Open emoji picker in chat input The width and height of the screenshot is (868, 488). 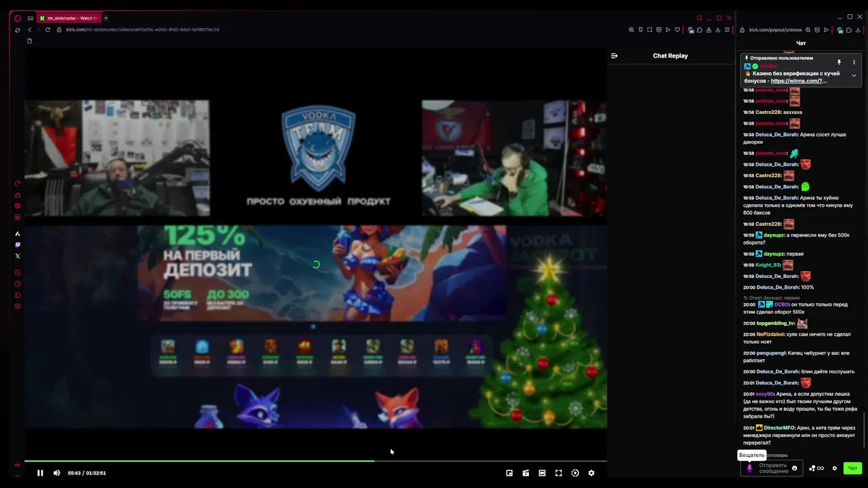[795, 468]
